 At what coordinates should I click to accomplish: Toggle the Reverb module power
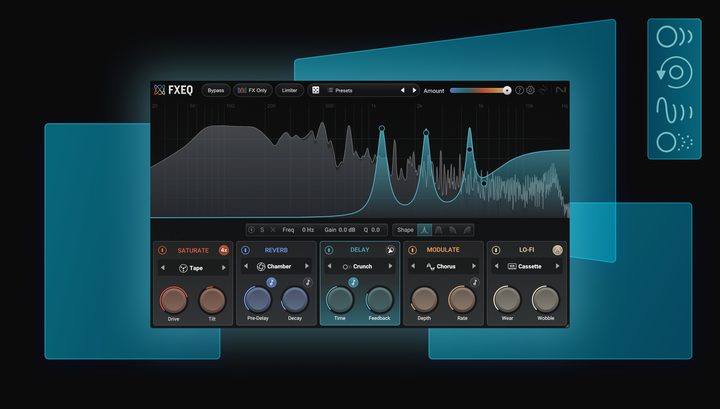246,250
